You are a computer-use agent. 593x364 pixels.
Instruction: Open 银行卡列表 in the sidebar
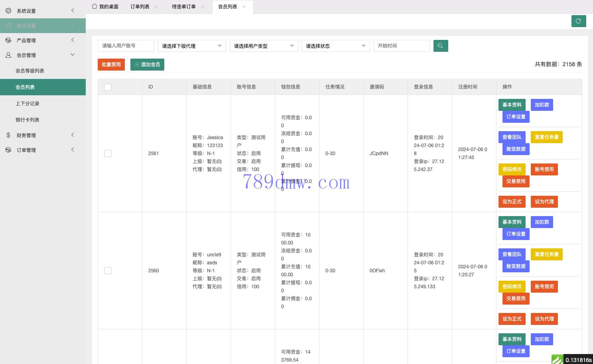coord(28,120)
